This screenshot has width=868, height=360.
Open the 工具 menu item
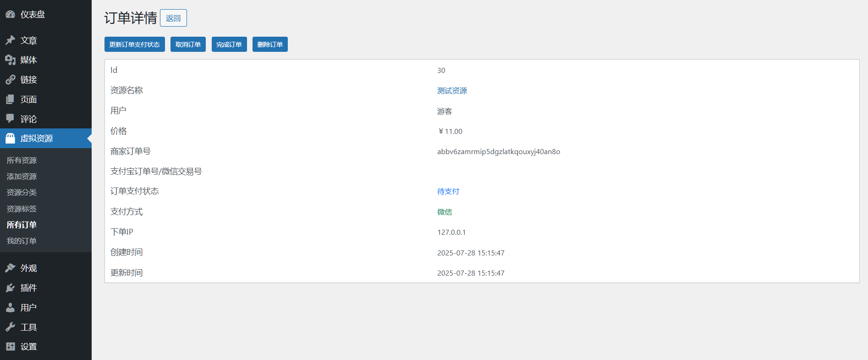click(x=28, y=327)
